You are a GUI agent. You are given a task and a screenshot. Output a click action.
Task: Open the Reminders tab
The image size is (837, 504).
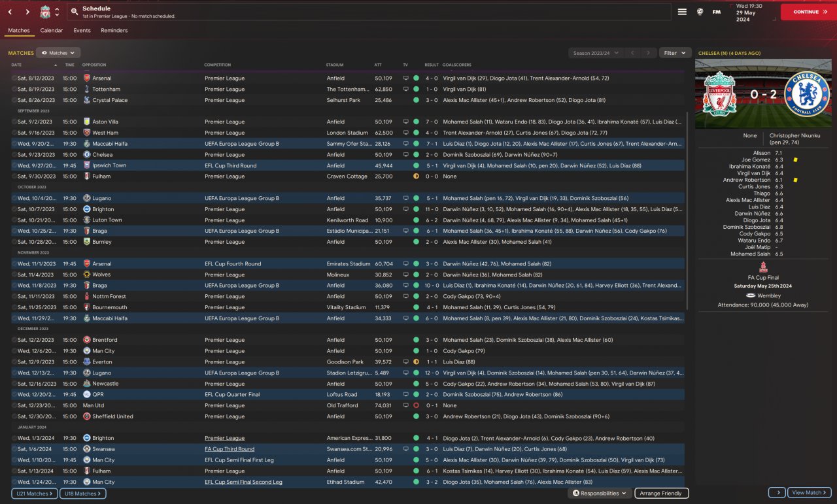coord(114,31)
